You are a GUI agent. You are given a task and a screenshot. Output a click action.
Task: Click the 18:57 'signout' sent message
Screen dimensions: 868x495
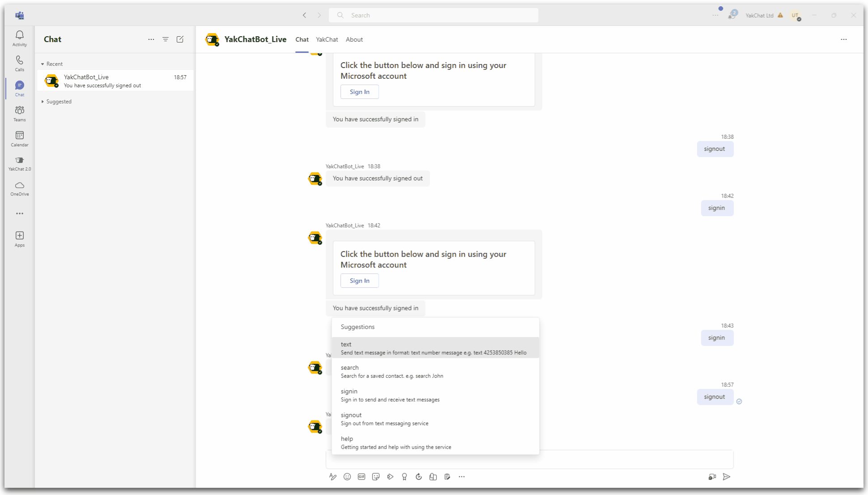pos(715,397)
